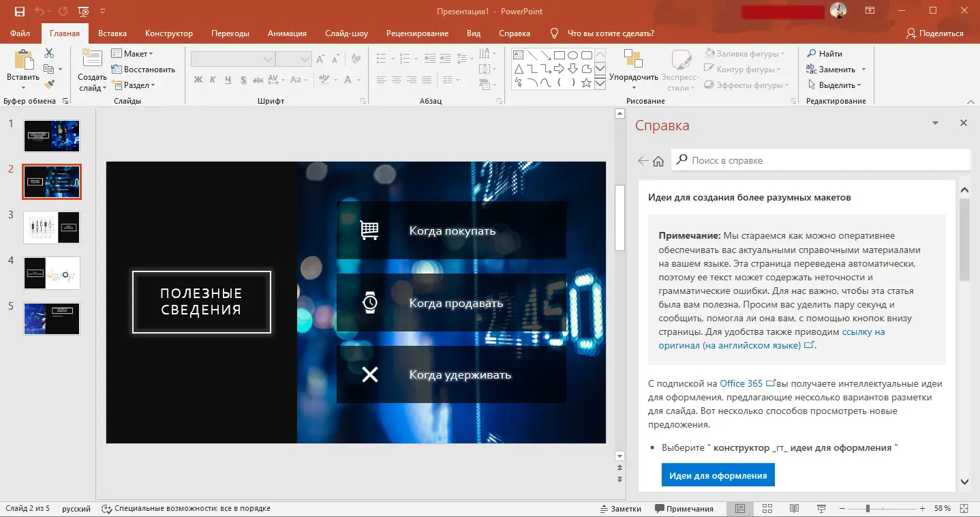Open the Office 365 link in Help
The height and width of the screenshot is (517, 980).
741,384
